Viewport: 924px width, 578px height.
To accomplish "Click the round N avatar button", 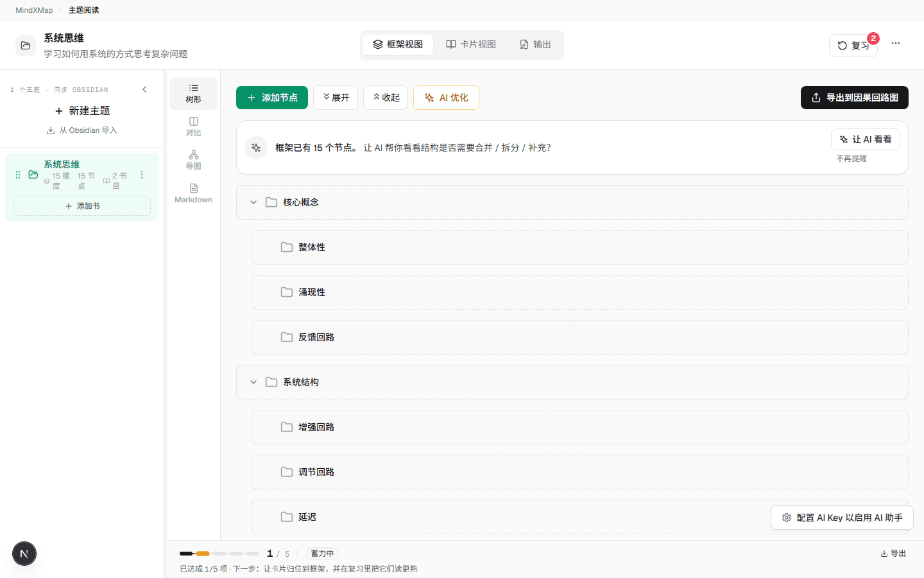I will pos(24,554).
